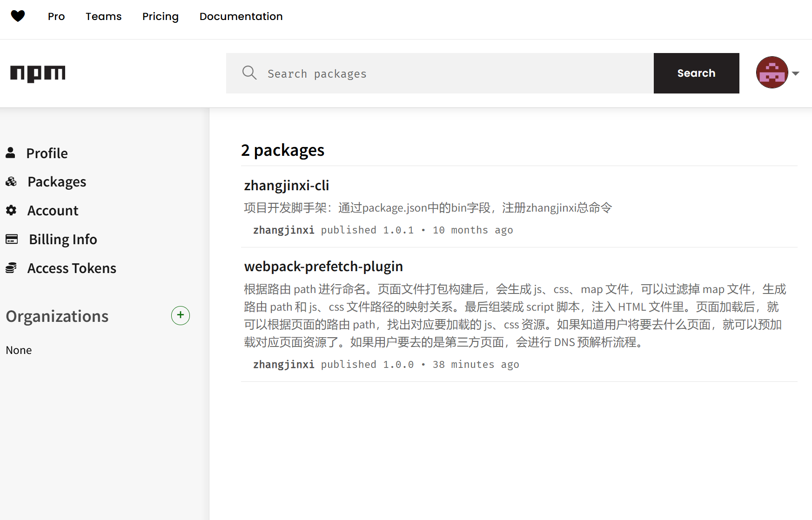
Task: Click the search magnifier icon
Action: 249,73
